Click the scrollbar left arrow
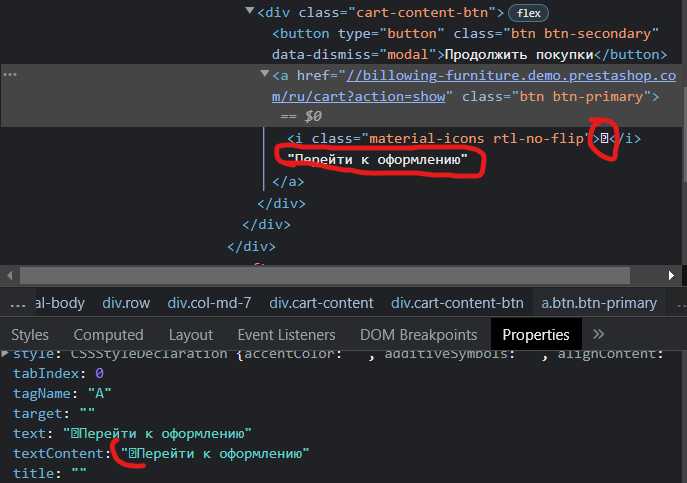This screenshot has width=687, height=483. click(x=10, y=275)
